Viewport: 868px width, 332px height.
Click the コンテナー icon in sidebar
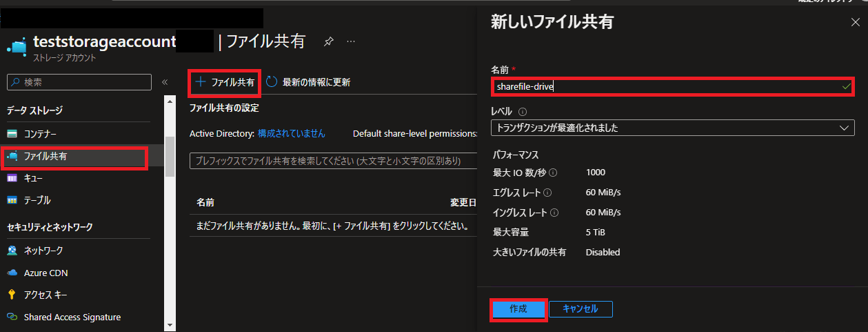[x=12, y=133]
